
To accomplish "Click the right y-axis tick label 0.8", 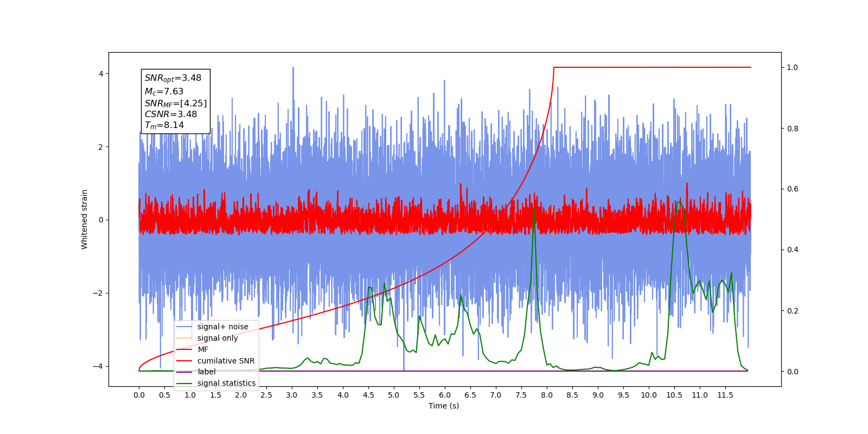I will 792,129.
